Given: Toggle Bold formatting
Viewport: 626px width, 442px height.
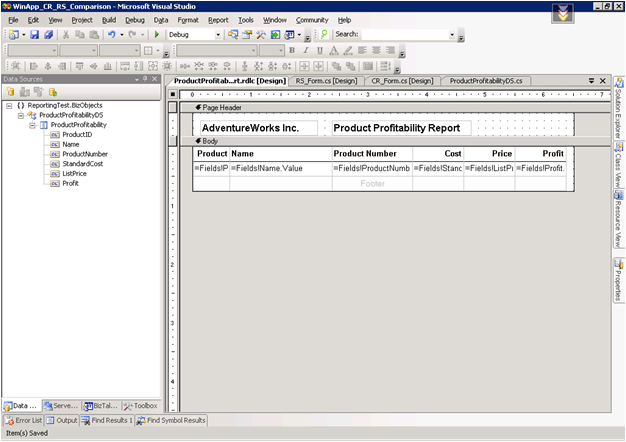Looking at the screenshot, I should [x=292, y=50].
